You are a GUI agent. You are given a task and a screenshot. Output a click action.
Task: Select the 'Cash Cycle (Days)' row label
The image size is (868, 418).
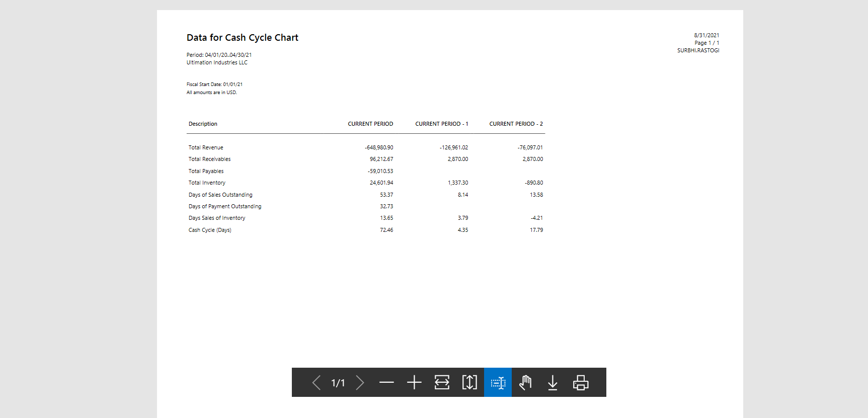[x=210, y=230]
